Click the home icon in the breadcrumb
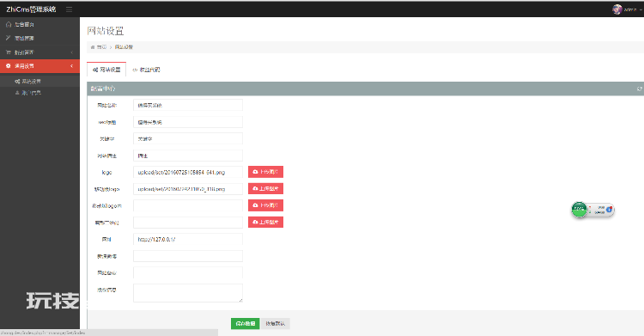This screenshot has height=336, width=644. tap(93, 47)
